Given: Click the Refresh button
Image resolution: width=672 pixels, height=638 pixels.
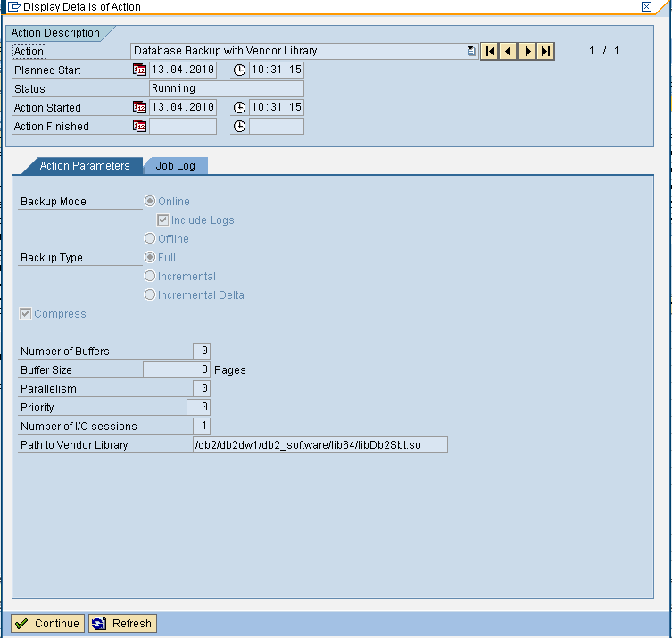Looking at the screenshot, I should pos(122,623).
